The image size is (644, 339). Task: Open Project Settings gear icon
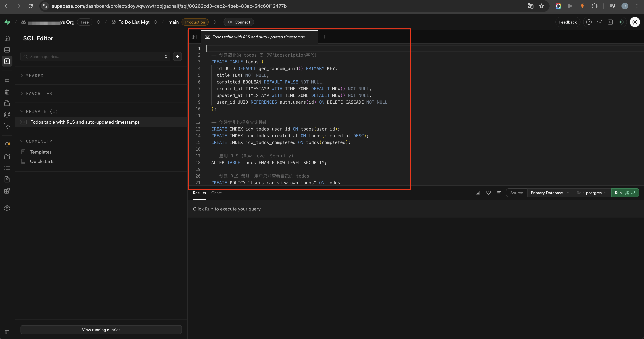[7, 208]
